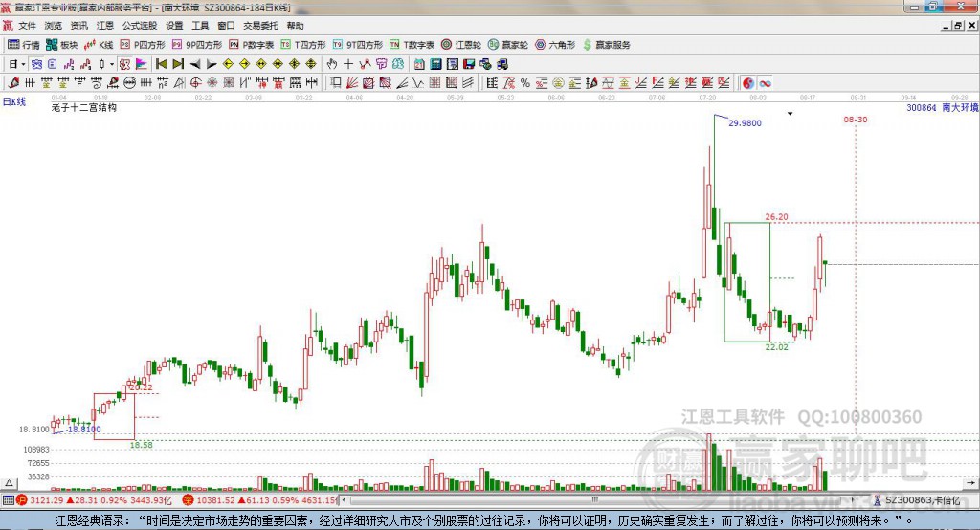Image resolution: width=980 pixels, height=530 pixels.
Task: Click the yin-yang symbol icon
Action: [x=748, y=83]
